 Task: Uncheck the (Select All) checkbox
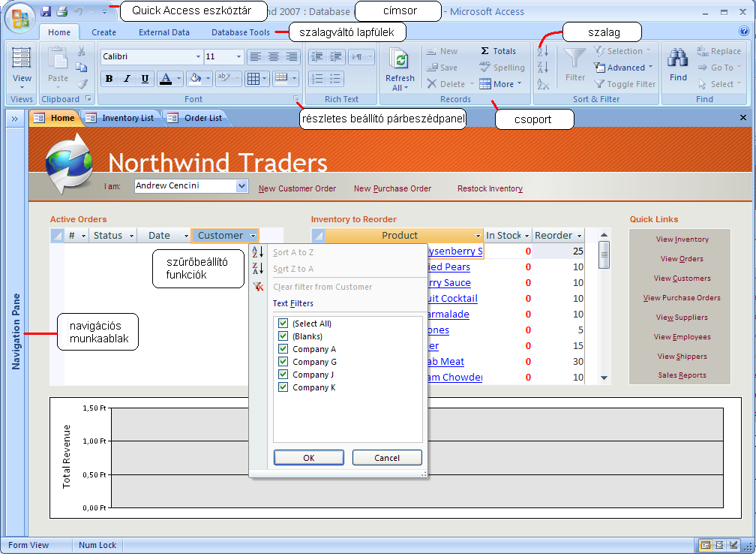click(283, 324)
